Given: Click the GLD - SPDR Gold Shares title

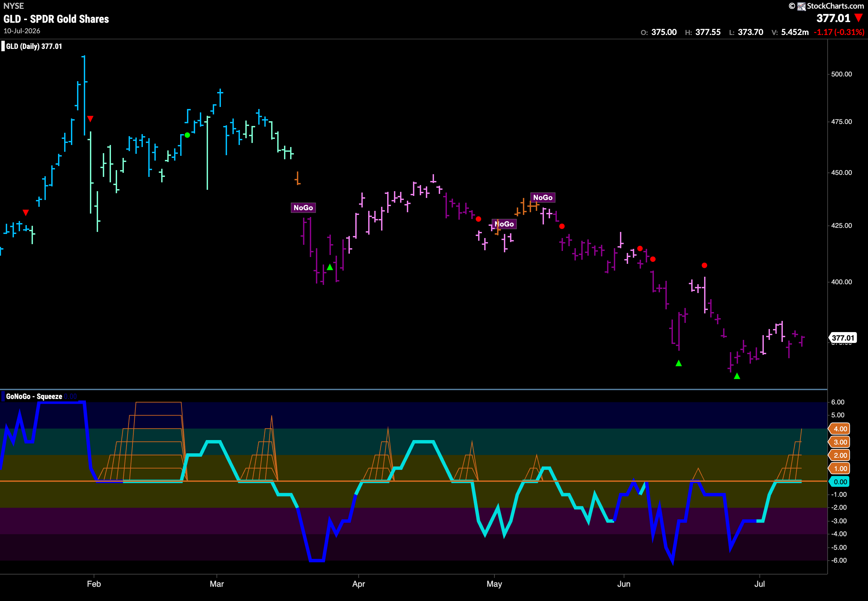Looking at the screenshot, I should [56, 19].
